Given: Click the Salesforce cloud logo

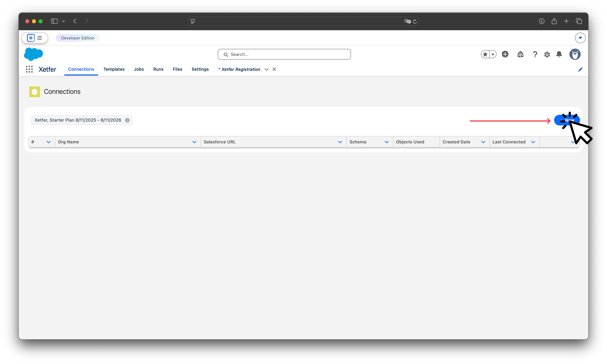Looking at the screenshot, I should pos(33,54).
